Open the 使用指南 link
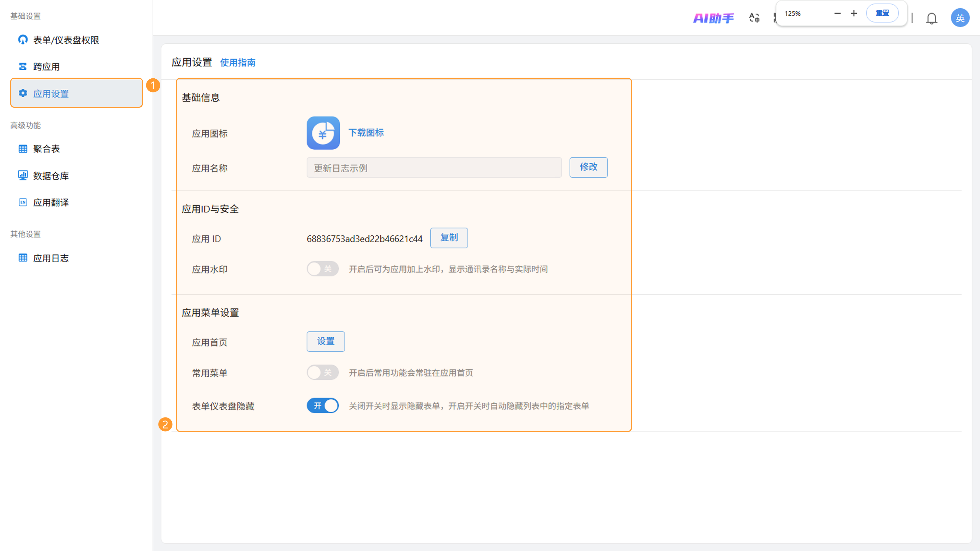This screenshot has height=551, width=980. point(237,62)
